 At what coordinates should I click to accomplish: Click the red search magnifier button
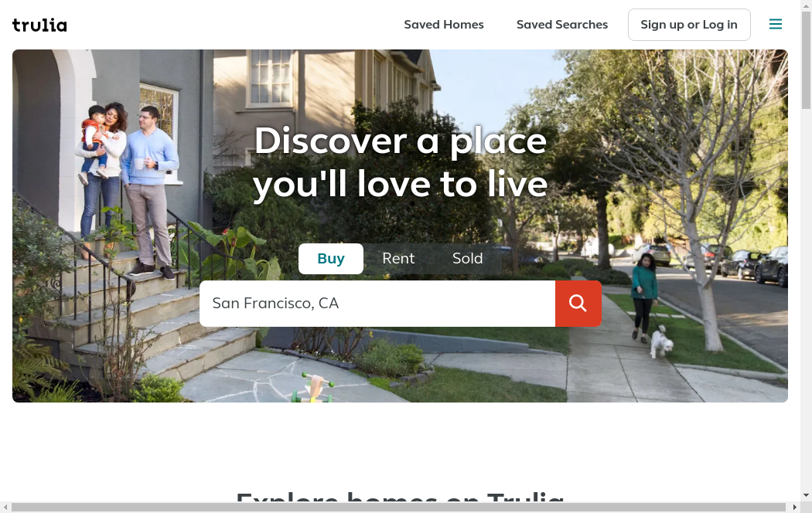tap(578, 304)
